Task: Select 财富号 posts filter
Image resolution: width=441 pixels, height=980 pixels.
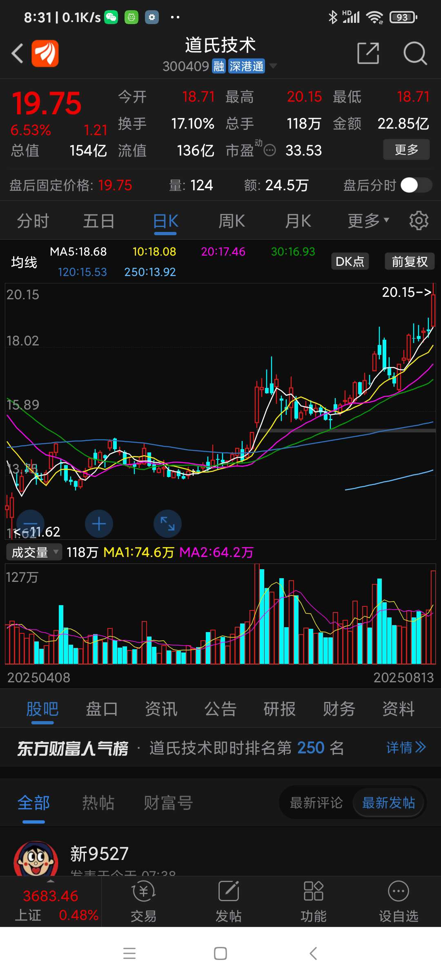Action: tap(168, 803)
